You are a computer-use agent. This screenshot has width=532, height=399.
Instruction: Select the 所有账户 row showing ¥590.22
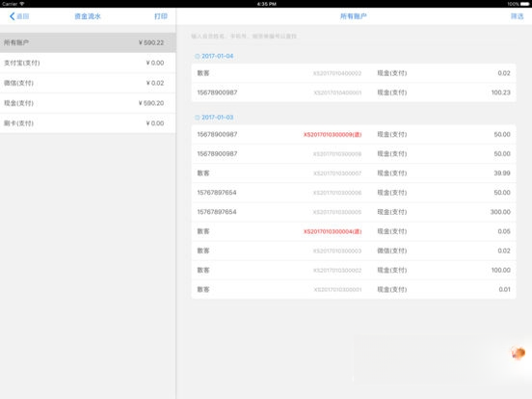tap(88, 42)
